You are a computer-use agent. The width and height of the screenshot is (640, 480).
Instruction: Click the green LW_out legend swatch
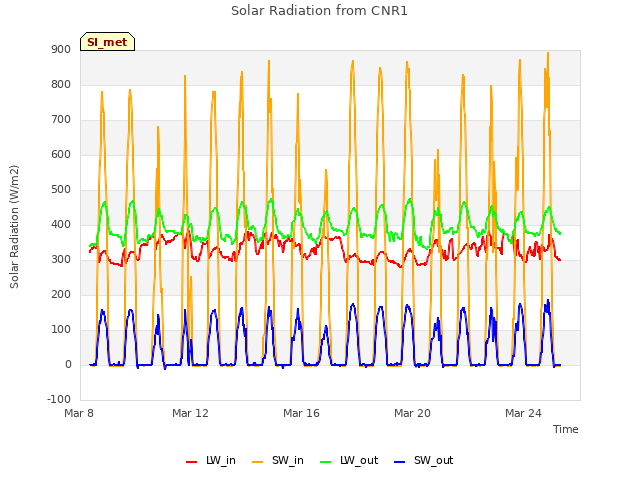pos(326,462)
